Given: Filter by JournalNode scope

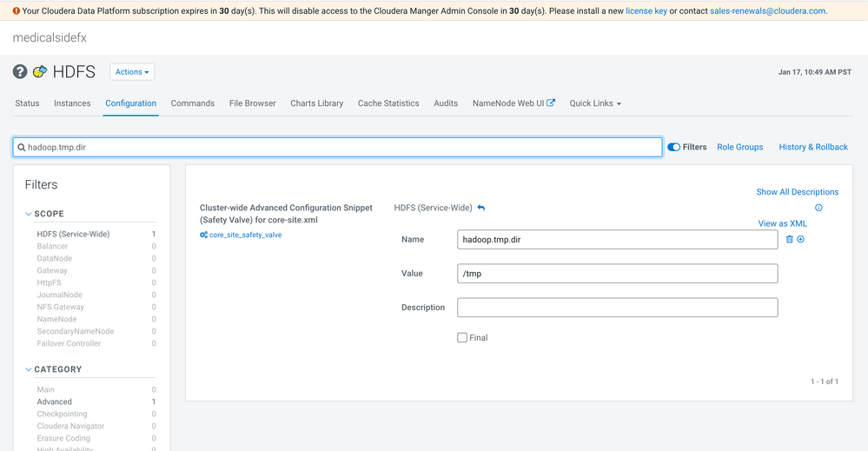Looking at the screenshot, I should [x=59, y=295].
